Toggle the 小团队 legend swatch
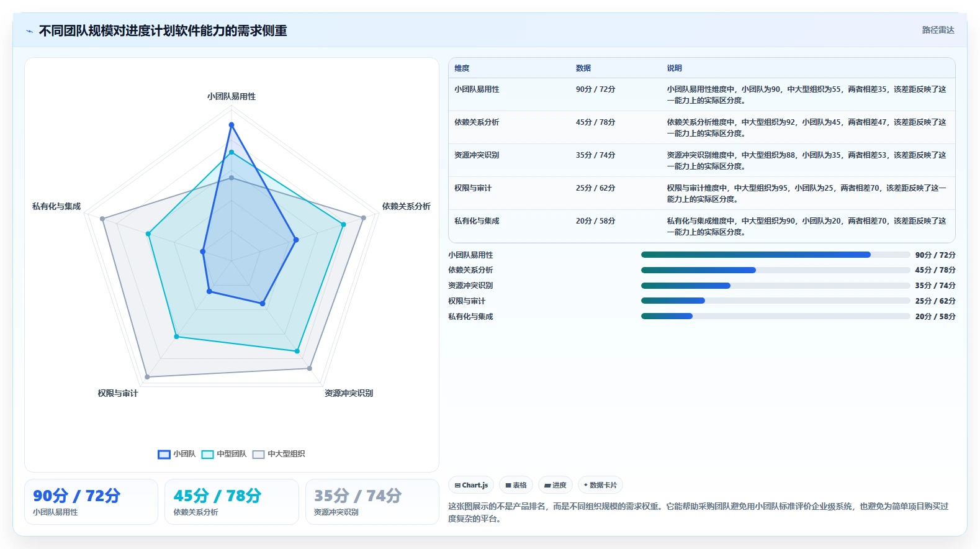980x549 pixels. (164, 454)
